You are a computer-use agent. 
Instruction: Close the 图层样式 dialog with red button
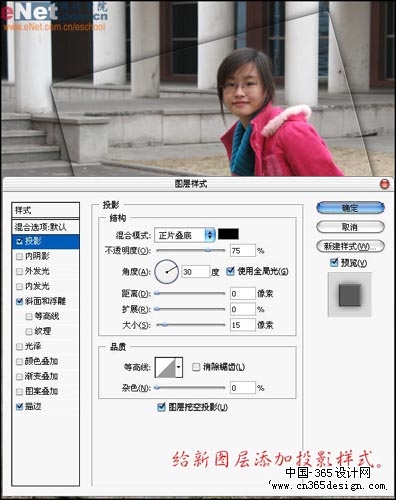coord(384,184)
